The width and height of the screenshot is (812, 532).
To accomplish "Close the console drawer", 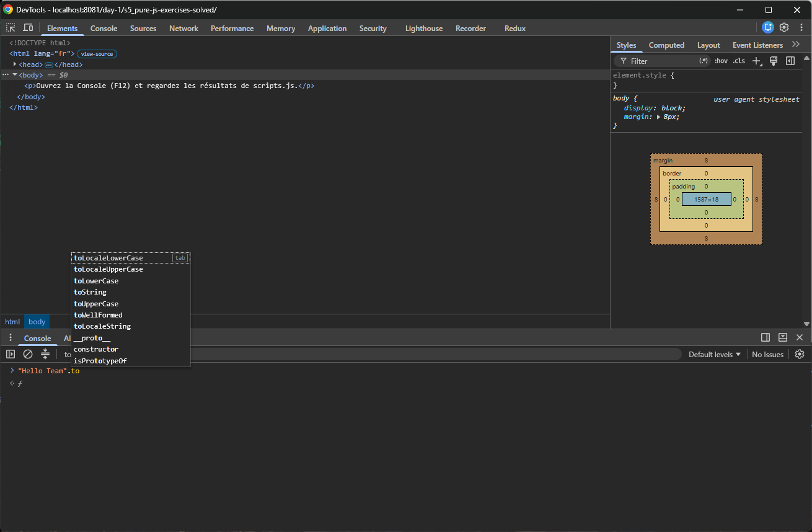I will pos(800,337).
